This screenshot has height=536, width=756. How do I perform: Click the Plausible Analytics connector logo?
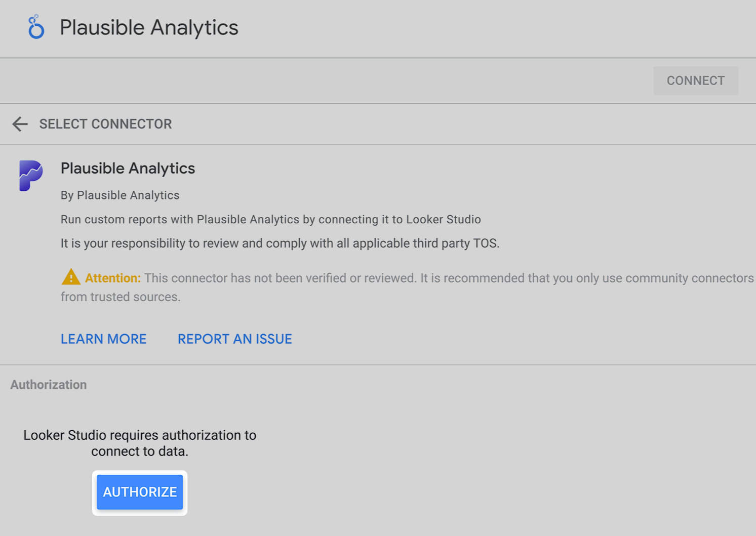coord(31,176)
